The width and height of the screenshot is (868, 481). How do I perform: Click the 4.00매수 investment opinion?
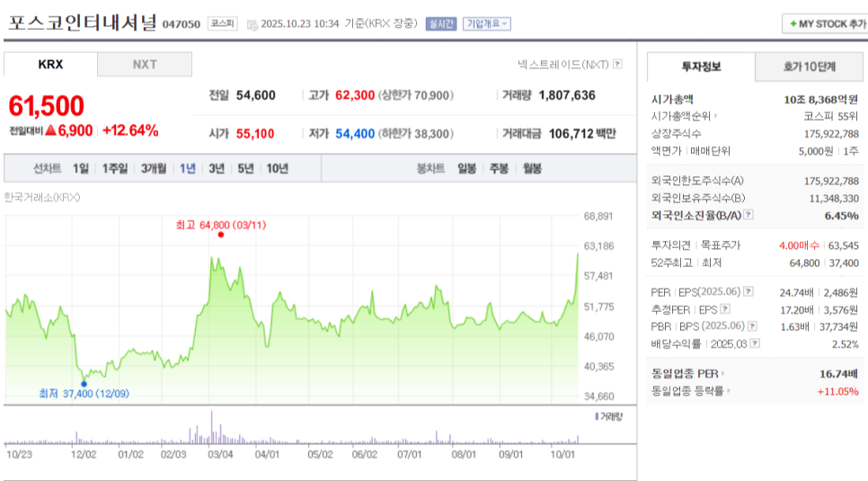[x=800, y=245]
